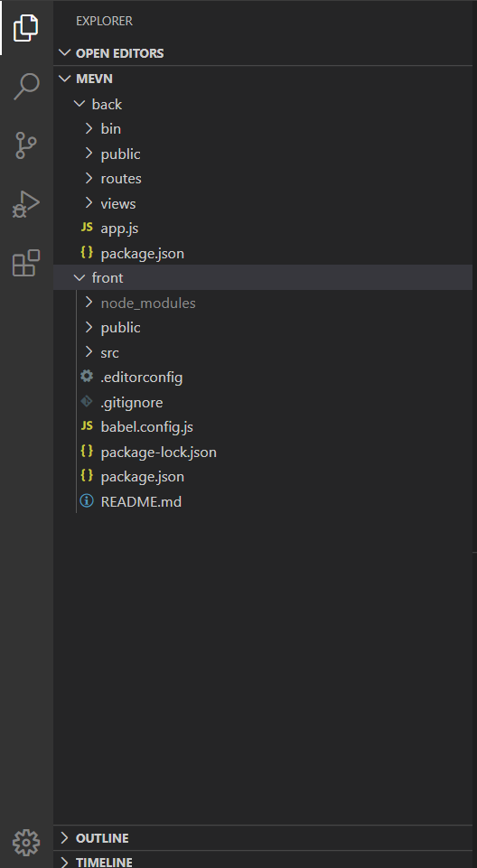This screenshot has height=868, width=477.
Task: Expand the views folder chevron
Action: point(89,203)
